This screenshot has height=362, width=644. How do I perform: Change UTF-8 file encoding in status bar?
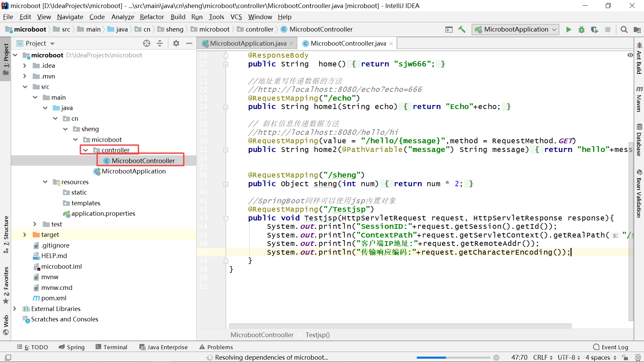click(568, 358)
